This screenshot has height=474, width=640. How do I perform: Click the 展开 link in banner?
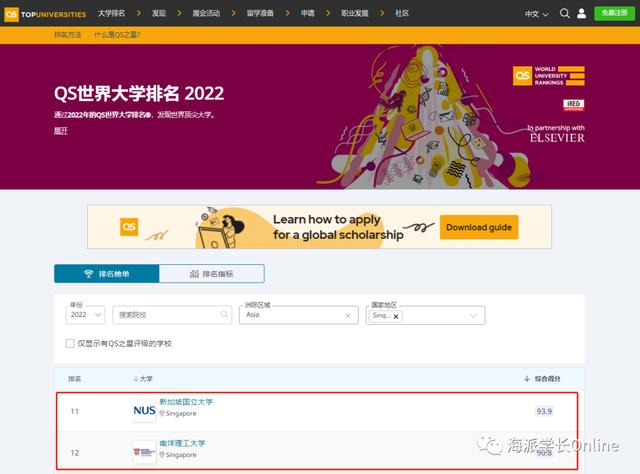coord(61,131)
